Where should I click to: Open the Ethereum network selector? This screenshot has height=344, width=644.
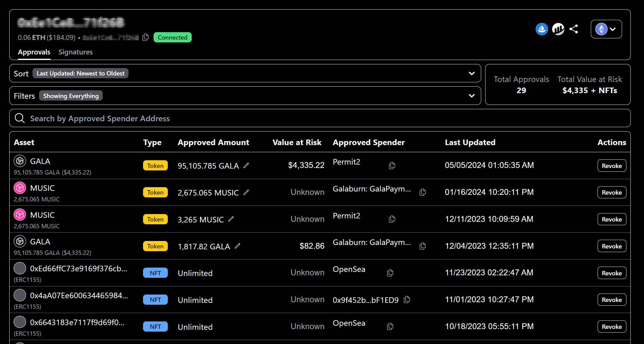point(606,29)
